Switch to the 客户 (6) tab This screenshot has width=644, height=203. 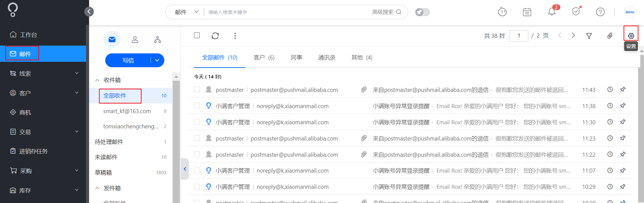(264, 57)
